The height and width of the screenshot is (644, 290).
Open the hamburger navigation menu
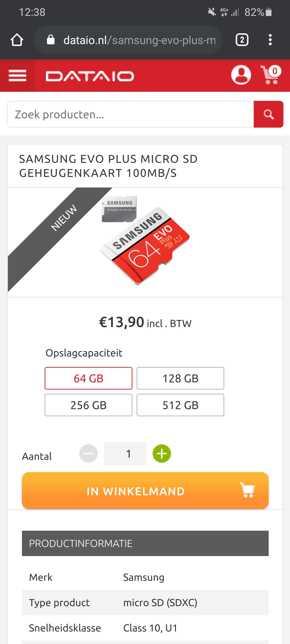coord(17,75)
